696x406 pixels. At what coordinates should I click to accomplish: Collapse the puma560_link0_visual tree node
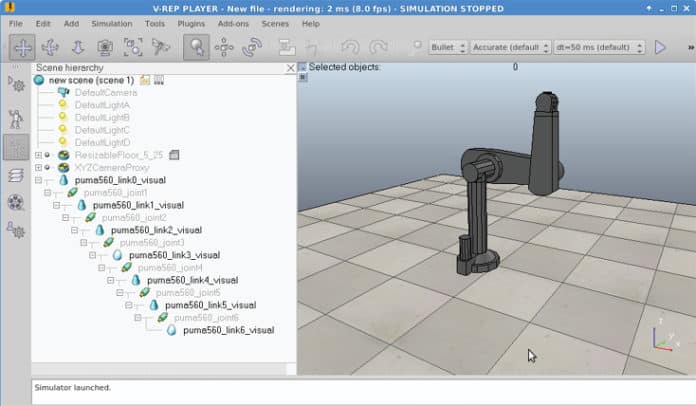point(39,180)
